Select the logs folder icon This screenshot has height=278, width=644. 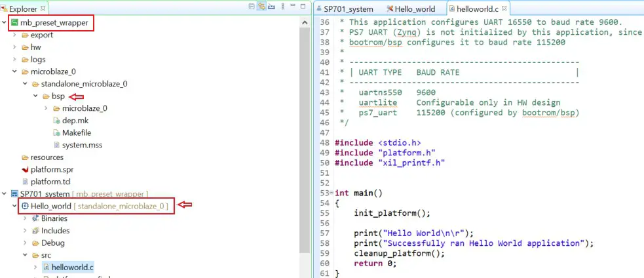click(x=25, y=60)
